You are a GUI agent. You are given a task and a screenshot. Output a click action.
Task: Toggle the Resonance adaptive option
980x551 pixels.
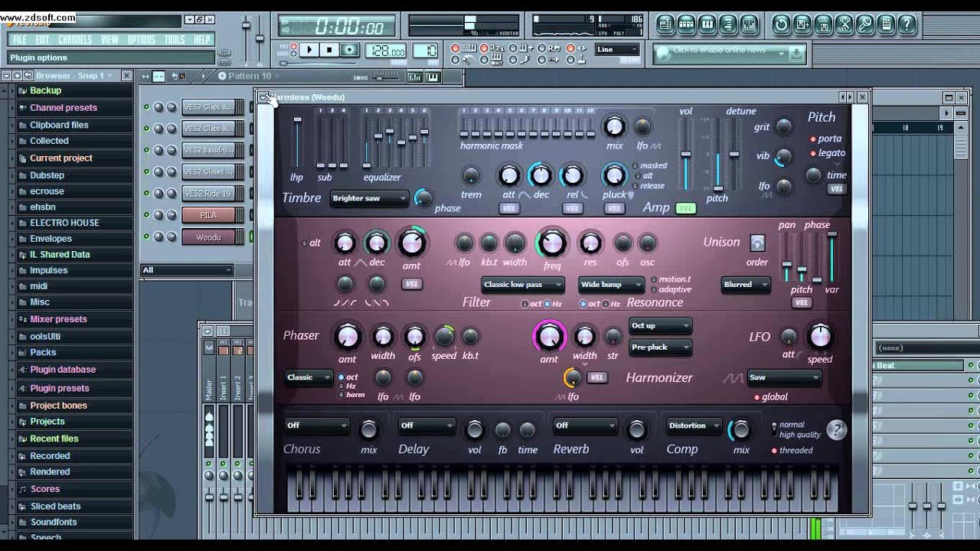(x=671, y=289)
